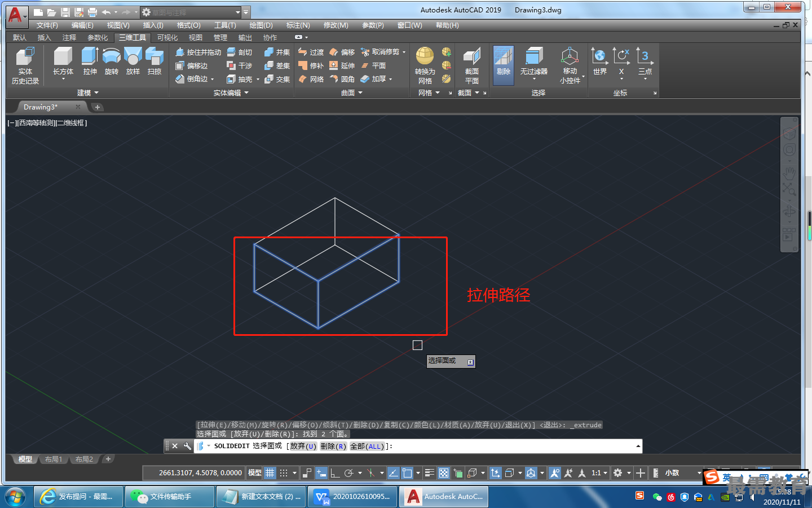Toggle ortho mode in status bar
The height and width of the screenshot is (508, 812).
pyautogui.click(x=335, y=473)
